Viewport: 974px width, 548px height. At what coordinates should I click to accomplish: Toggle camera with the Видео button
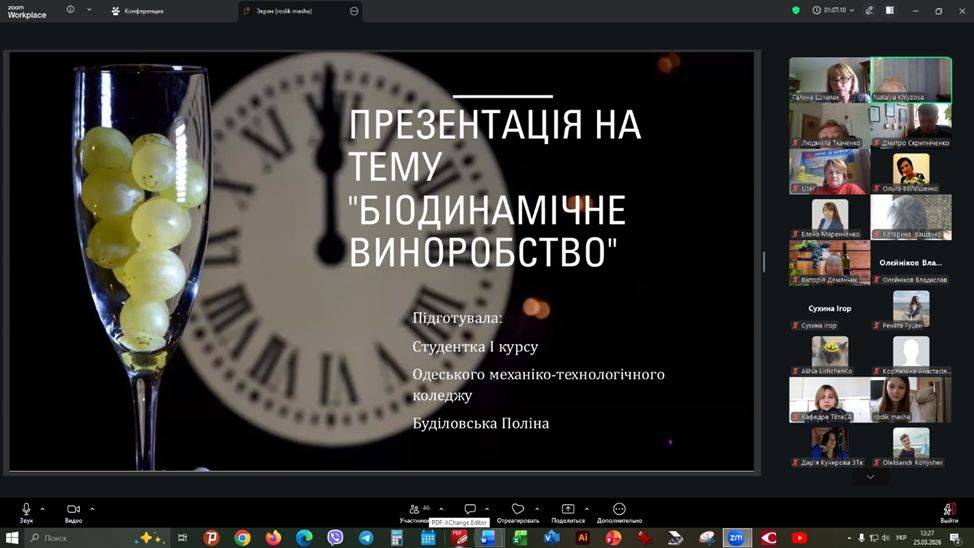click(x=73, y=511)
